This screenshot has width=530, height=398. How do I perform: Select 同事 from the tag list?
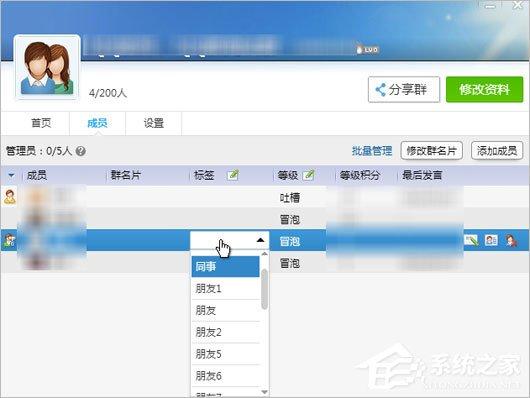[x=225, y=266]
